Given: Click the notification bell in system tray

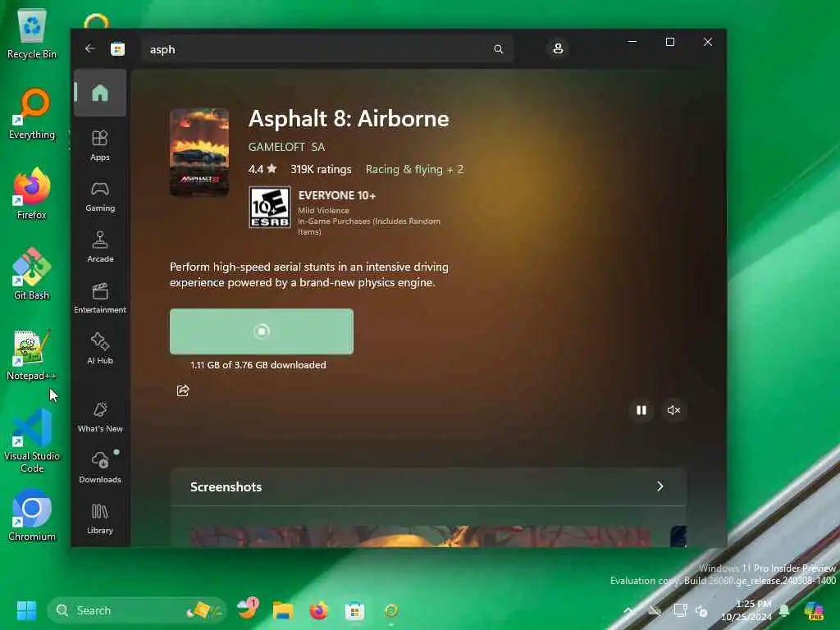Looking at the screenshot, I should coord(784,610).
